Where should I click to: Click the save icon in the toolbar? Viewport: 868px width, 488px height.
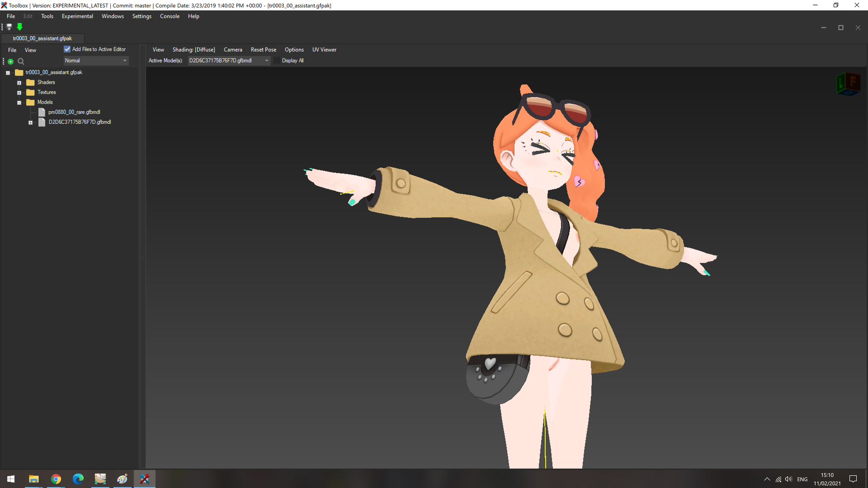click(x=9, y=27)
